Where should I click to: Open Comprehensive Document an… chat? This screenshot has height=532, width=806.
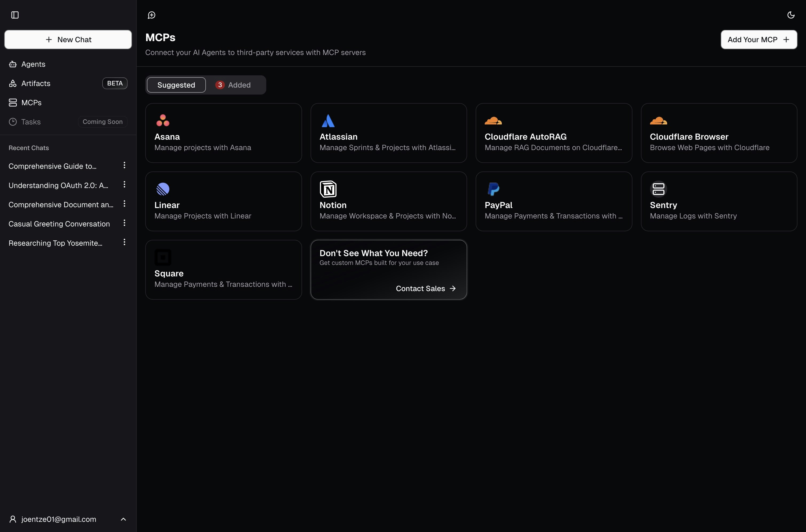(x=61, y=205)
